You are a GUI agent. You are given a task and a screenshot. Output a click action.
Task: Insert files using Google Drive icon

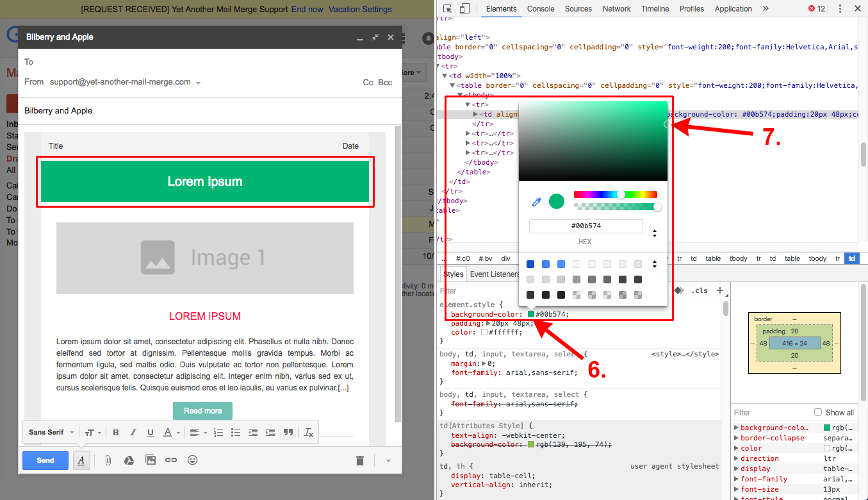(x=129, y=460)
